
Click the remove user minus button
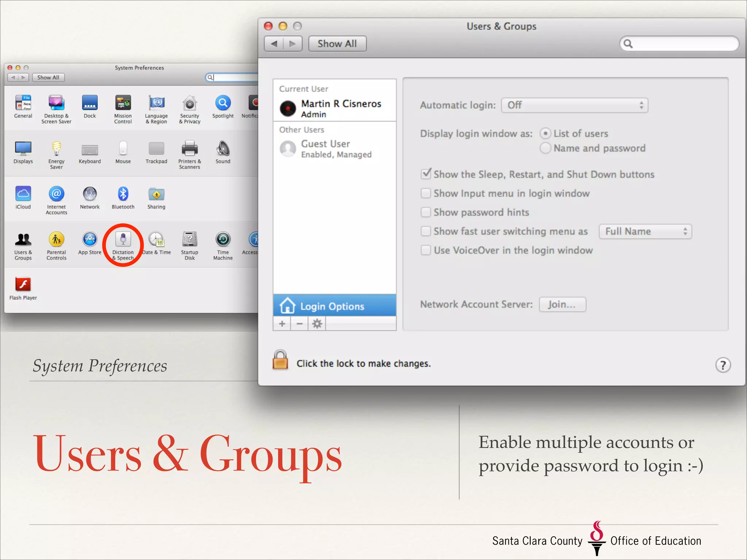coord(299,324)
